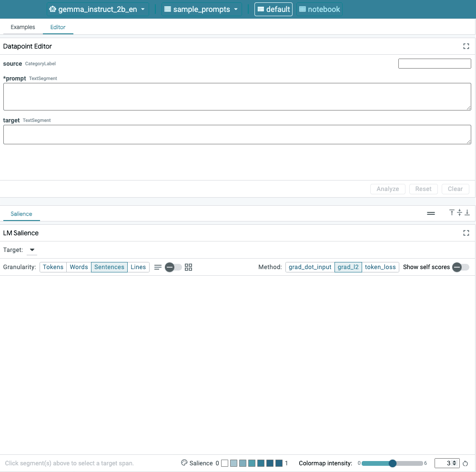Image resolution: width=476 pixels, height=472 pixels.
Task: Expand LM Salience to fullscreen
Action: 466,233
